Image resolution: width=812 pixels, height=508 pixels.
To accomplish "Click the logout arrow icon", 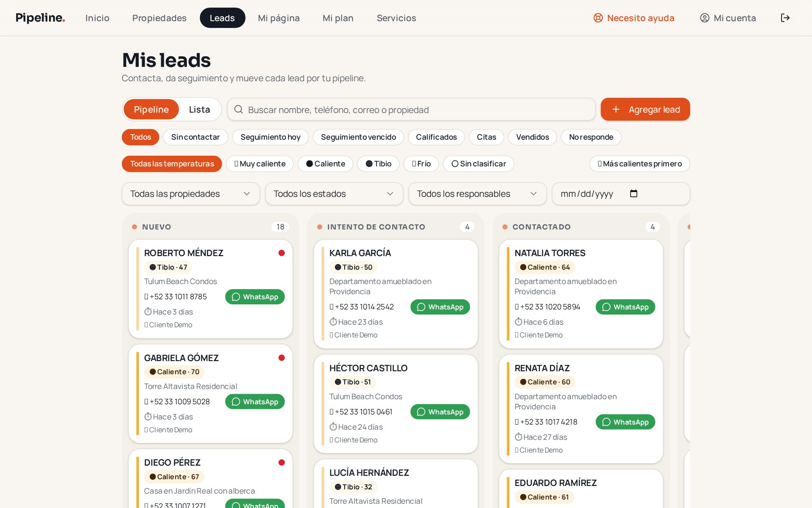I will (x=785, y=18).
